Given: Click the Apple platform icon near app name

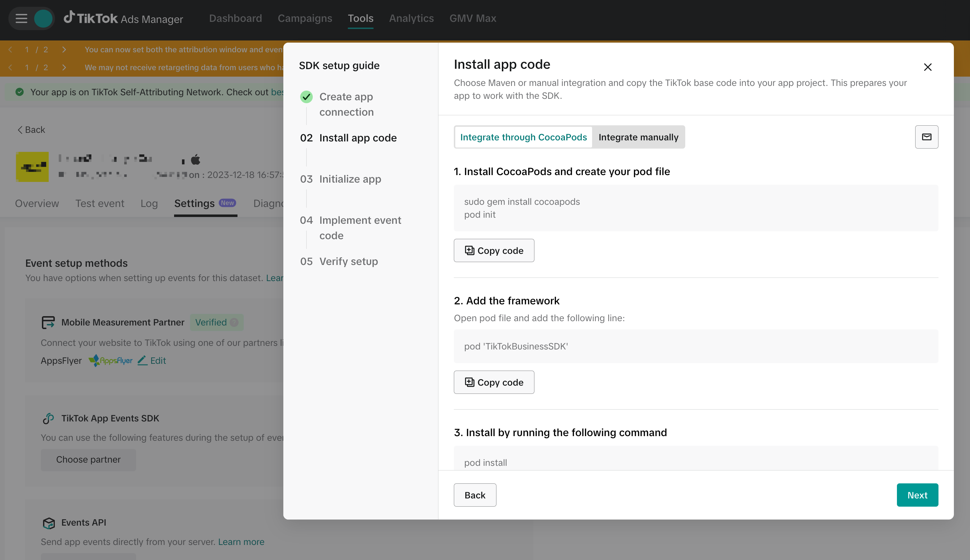Looking at the screenshot, I should point(196,159).
